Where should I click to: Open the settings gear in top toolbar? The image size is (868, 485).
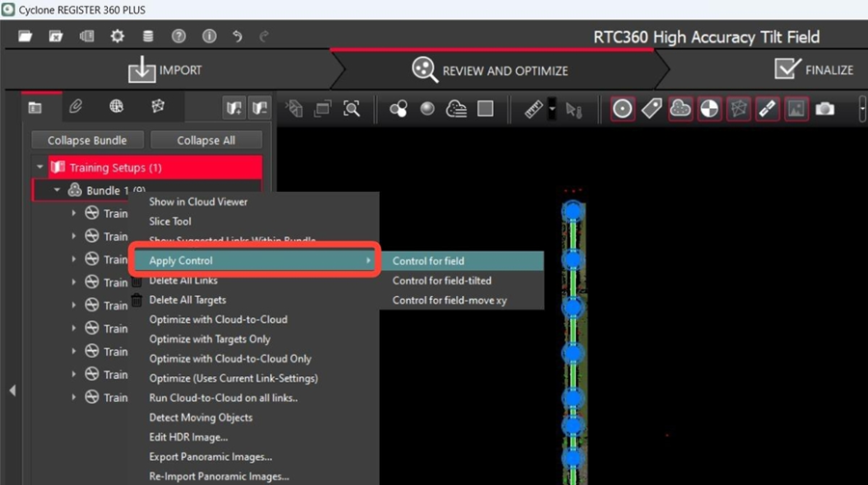[117, 37]
